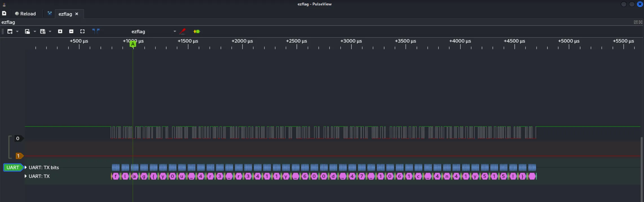Click the Open file toolbar icon
This screenshot has height=202, width=644.
pos(27,32)
